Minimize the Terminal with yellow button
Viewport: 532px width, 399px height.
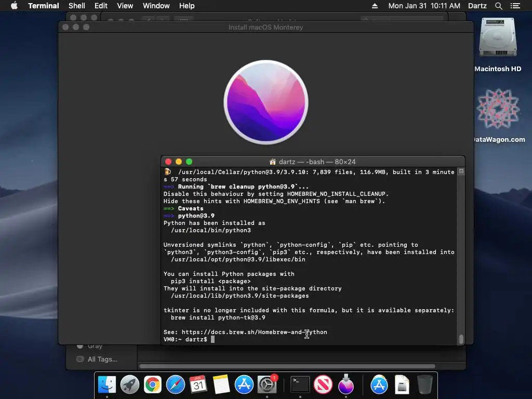pyautogui.click(x=179, y=162)
